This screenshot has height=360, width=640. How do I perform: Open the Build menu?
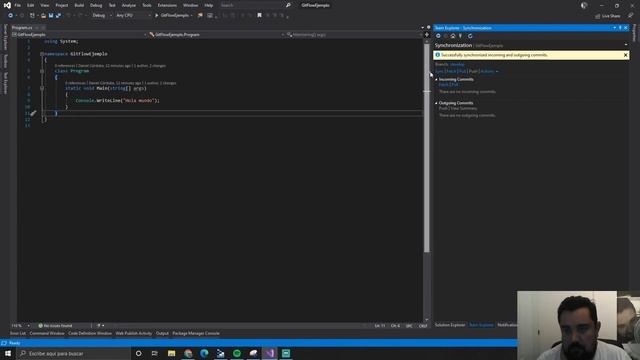(x=79, y=5)
